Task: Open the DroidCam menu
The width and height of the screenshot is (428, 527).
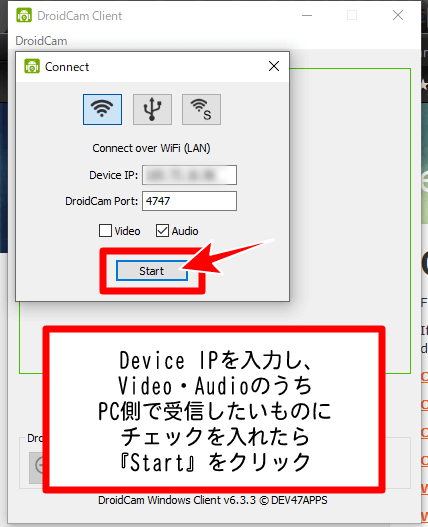Action: [x=41, y=41]
